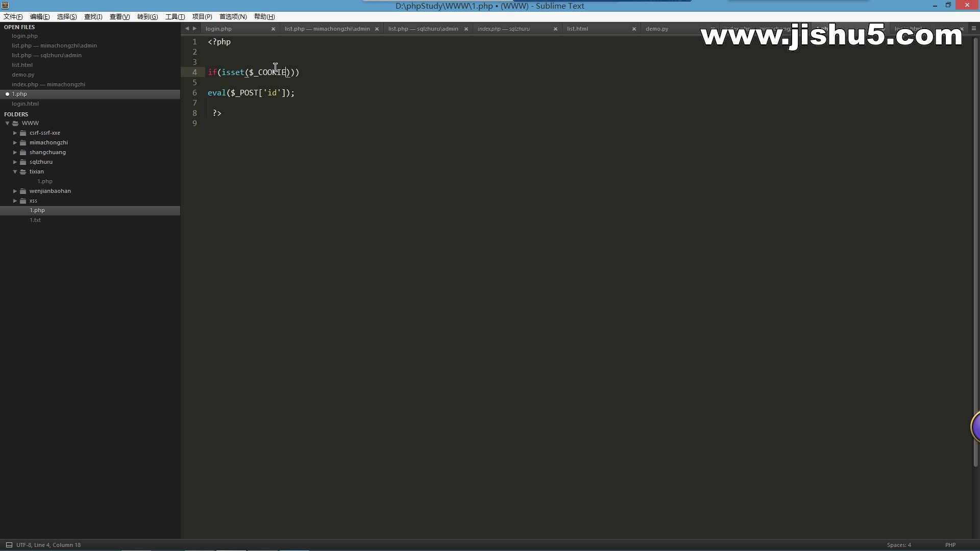
Task: Click the open tixian folder icon
Action: [x=23, y=171]
